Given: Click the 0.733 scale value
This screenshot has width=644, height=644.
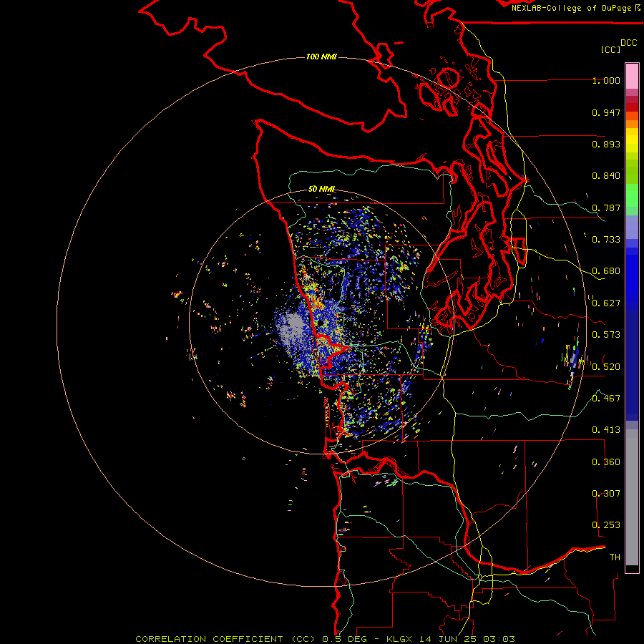Looking at the screenshot, I should [x=606, y=240].
